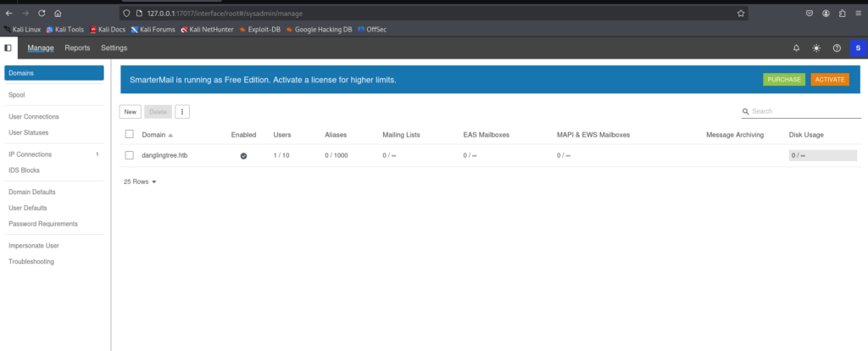868x351 pixels.
Task: Open the Firefox hamburger menu
Action: click(858, 14)
